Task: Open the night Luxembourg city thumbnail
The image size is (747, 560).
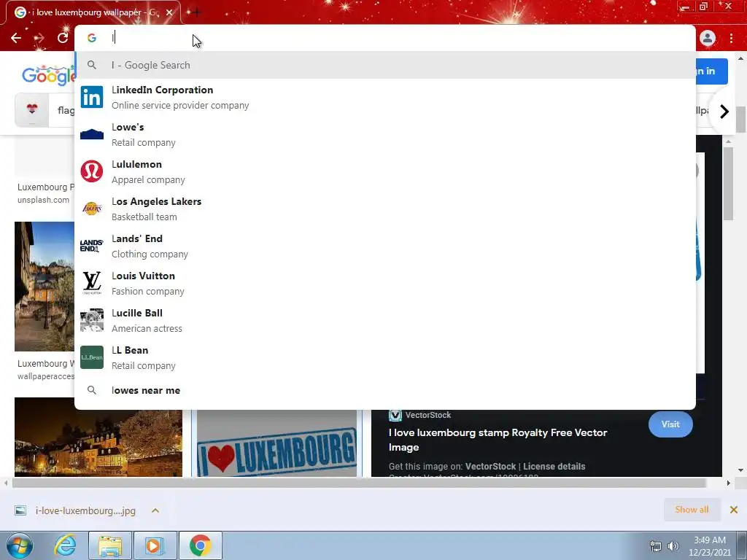Action: click(x=98, y=437)
